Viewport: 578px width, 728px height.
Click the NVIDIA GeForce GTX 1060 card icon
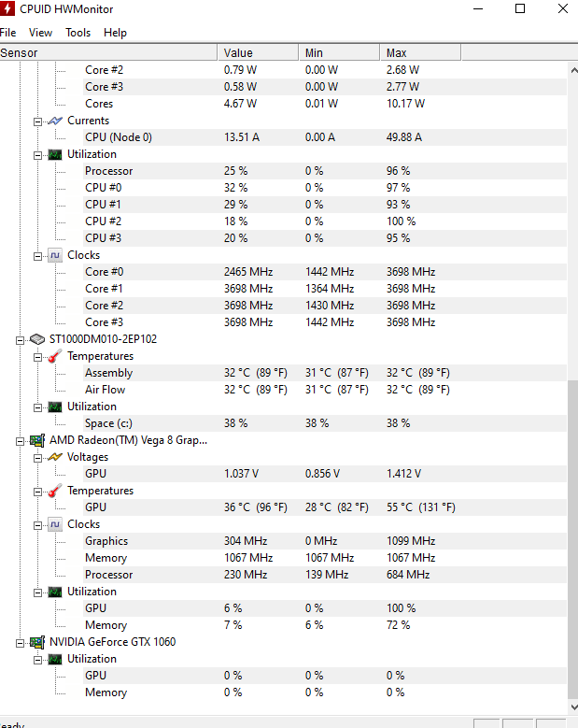(x=37, y=642)
